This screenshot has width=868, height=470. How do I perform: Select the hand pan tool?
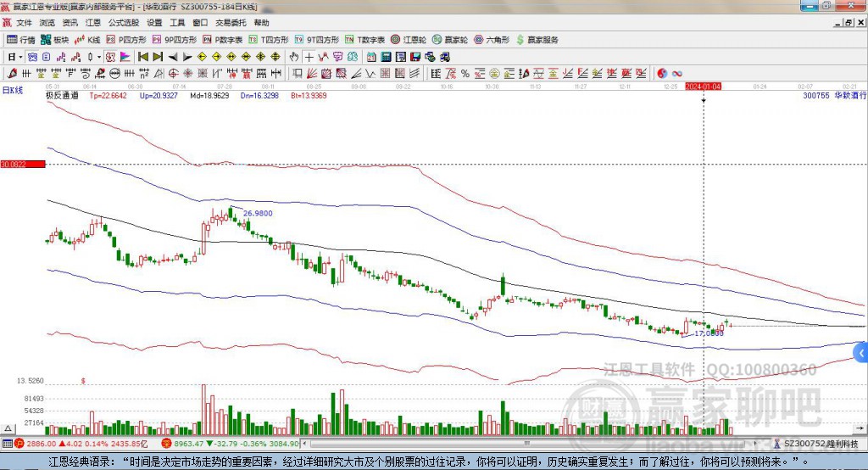coord(294,57)
